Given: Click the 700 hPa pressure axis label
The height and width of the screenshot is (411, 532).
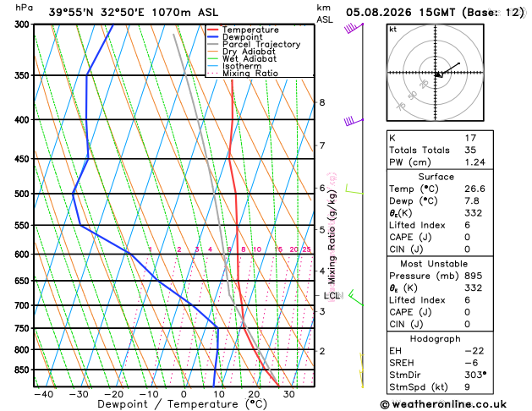Looking at the screenshot, I should 22,305.
